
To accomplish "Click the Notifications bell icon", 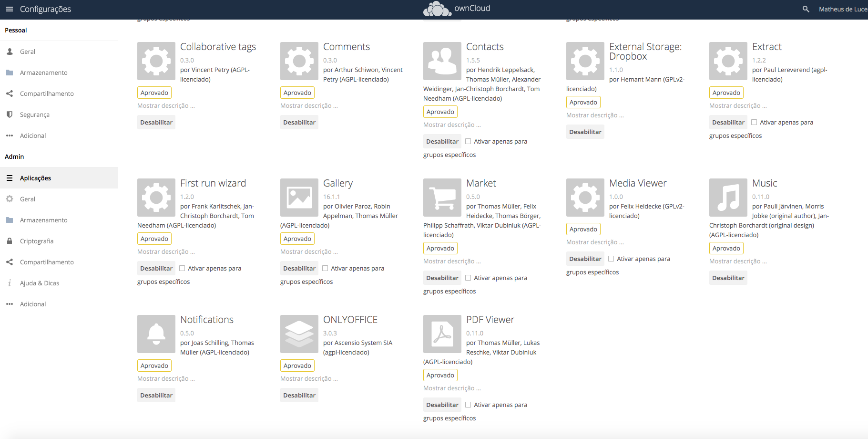I will coord(156,334).
